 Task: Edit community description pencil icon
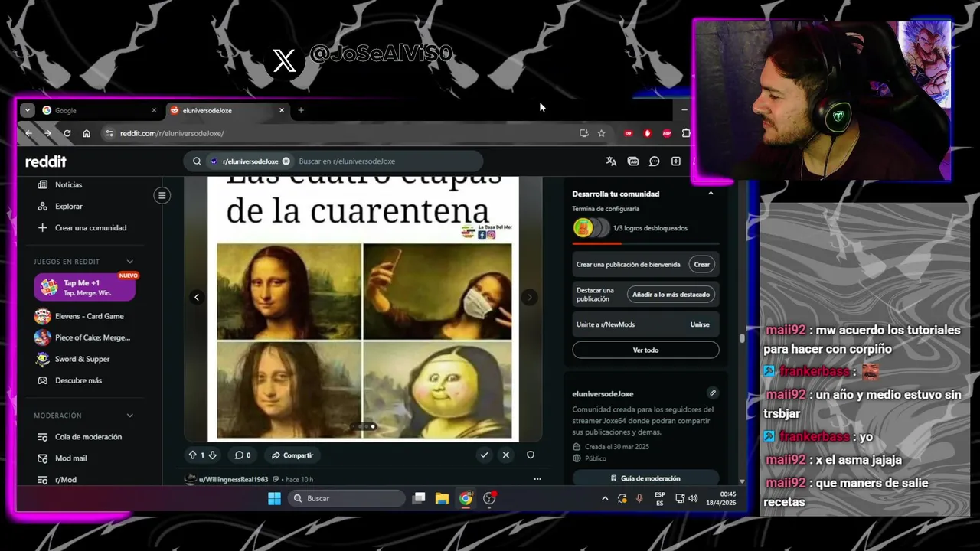[713, 393]
